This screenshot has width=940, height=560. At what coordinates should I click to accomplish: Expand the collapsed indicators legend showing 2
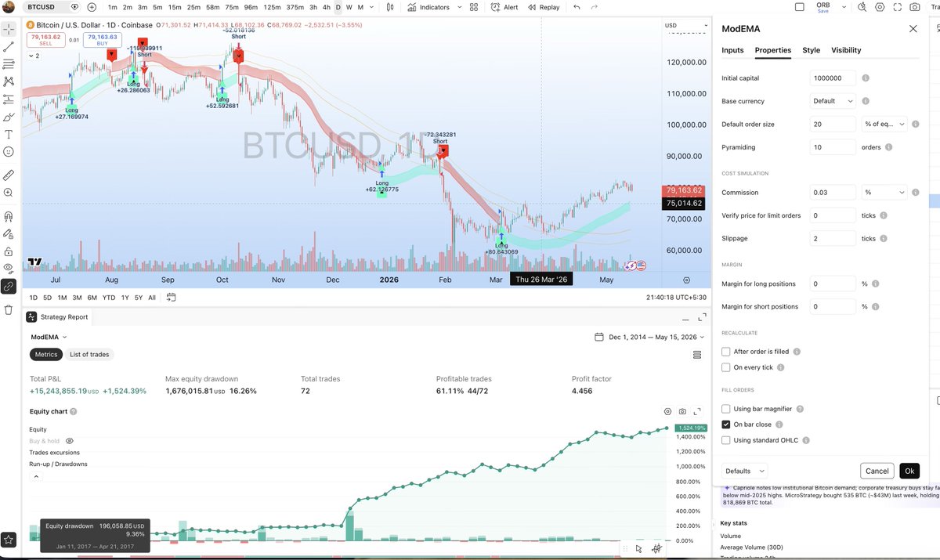click(33, 56)
